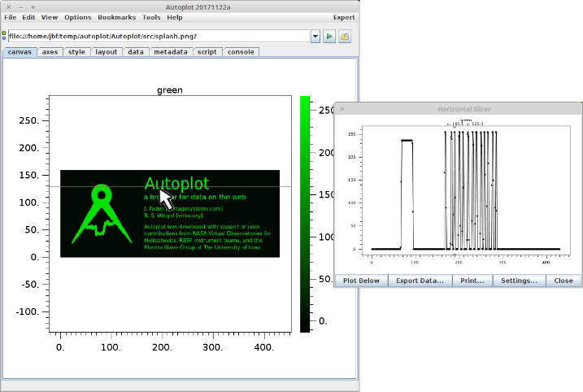Open the Options menu
The width and height of the screenshot is (583, 392).
tap(78, 17)
